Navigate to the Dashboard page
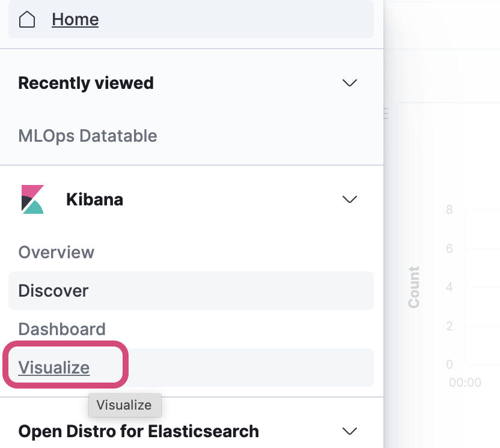This screenshot has height=448, width=500. [62, 329]
